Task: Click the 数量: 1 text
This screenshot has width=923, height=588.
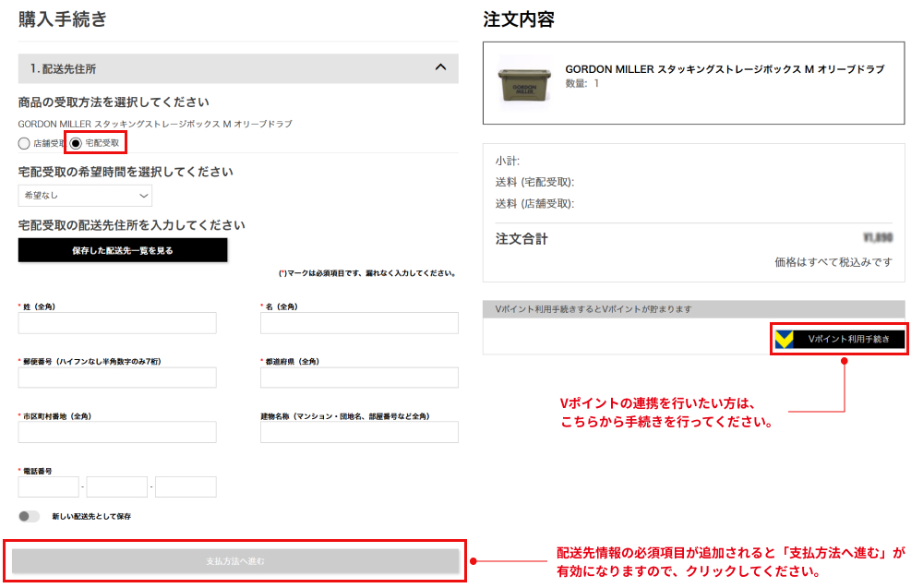Action: pos(582,84)
